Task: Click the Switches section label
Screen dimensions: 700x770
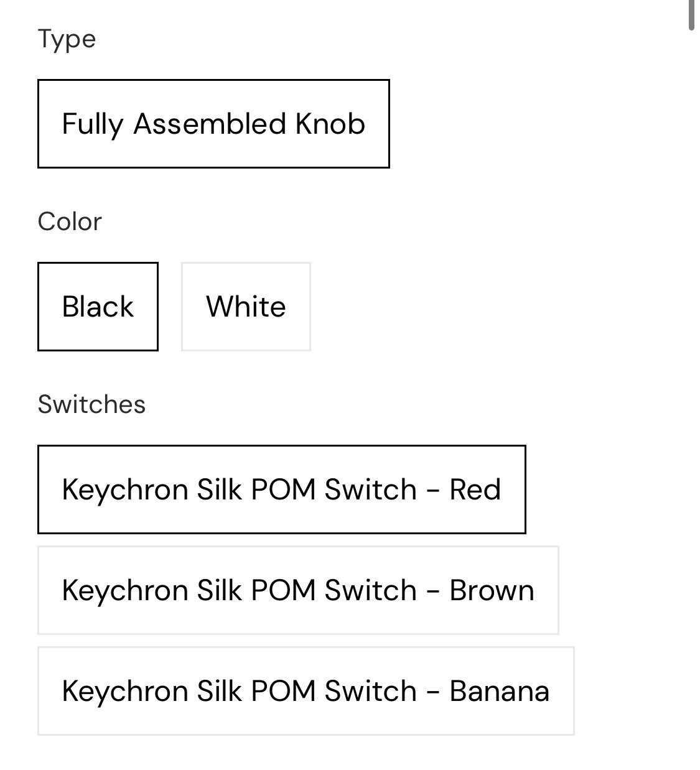Action: [x=91, y=404]
